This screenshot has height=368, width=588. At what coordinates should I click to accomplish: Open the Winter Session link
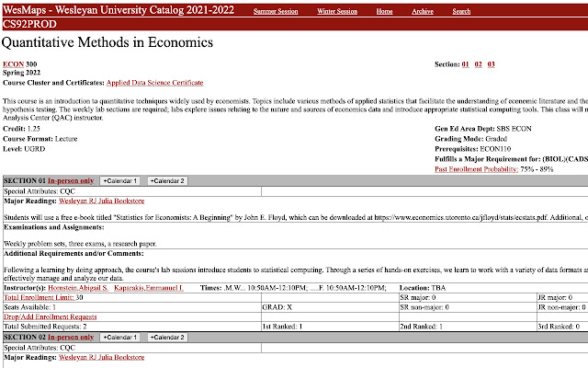pos(337,11)
